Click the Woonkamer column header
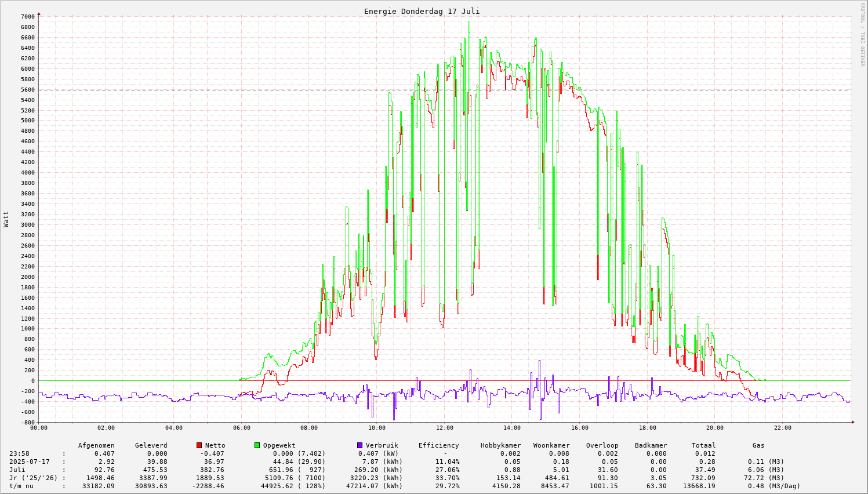This screenshot has width=868, height=494. (x=551, y=445)
